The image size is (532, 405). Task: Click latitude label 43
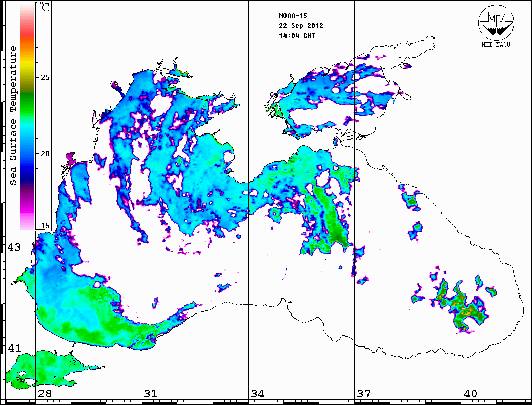coord(14,247)
